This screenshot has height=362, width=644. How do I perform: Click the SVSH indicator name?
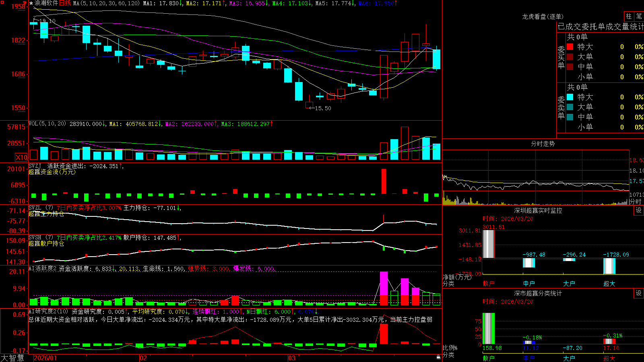[x=35, y=238]
